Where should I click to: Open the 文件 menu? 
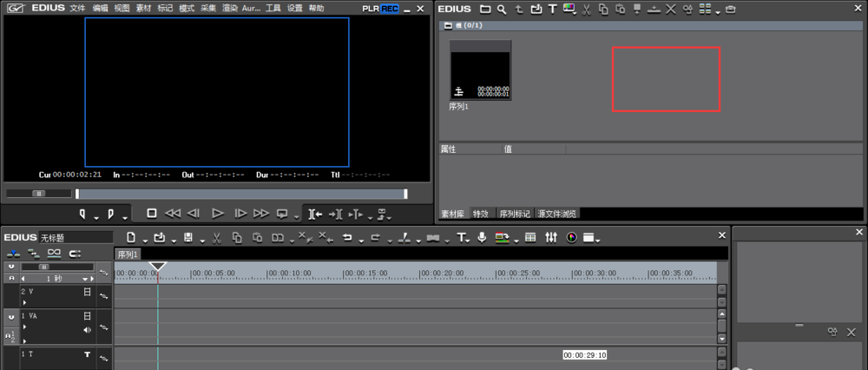[77, 8]
